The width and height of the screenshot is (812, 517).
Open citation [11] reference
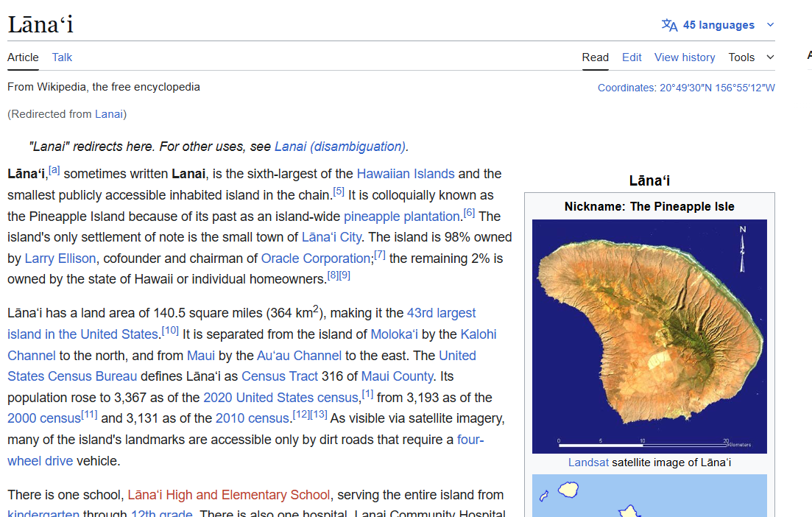click(89, 415)
